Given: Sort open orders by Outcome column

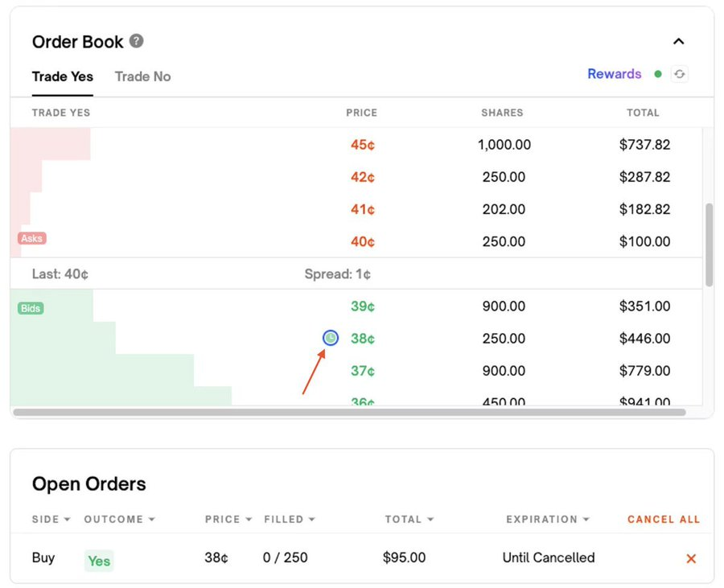Looking at the screenshot, I should (x=117, y=520).
